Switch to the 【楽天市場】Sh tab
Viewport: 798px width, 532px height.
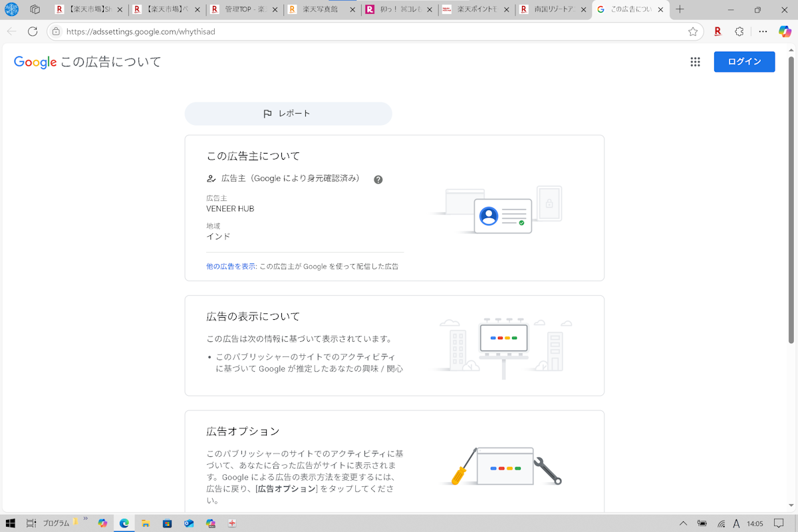click(x=88, y=10)
